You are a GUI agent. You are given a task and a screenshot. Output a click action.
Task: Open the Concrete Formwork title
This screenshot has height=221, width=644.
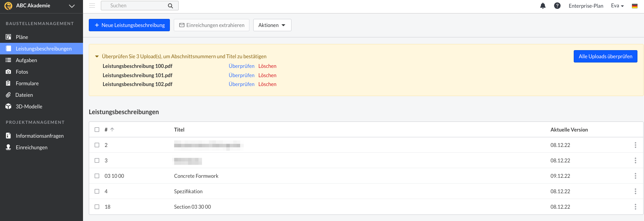(x=196, y=176)
